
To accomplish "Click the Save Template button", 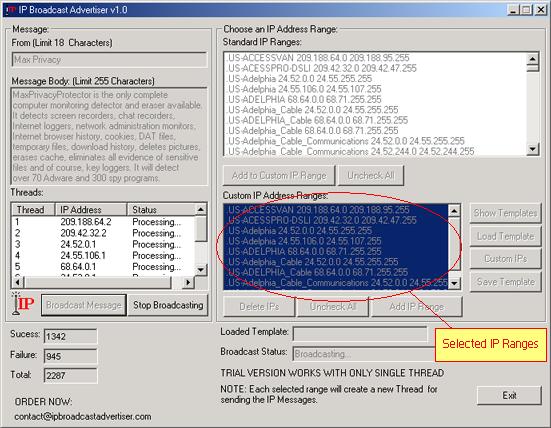I will 505,281.
